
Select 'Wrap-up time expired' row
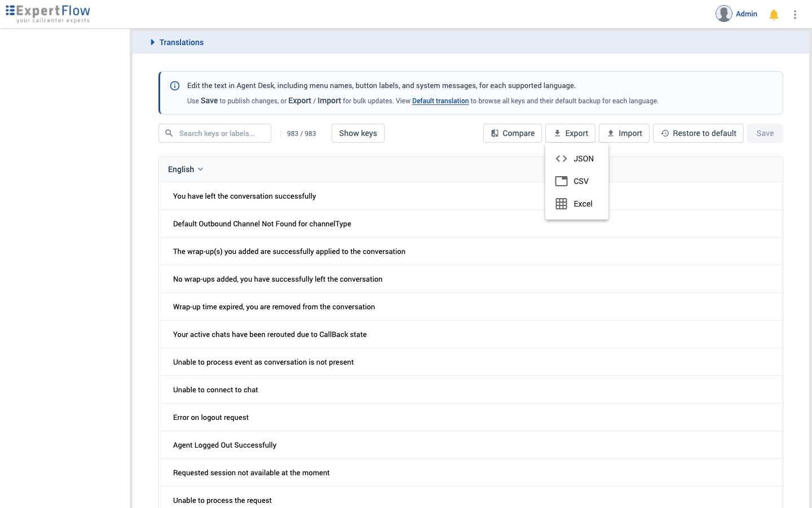471,306
